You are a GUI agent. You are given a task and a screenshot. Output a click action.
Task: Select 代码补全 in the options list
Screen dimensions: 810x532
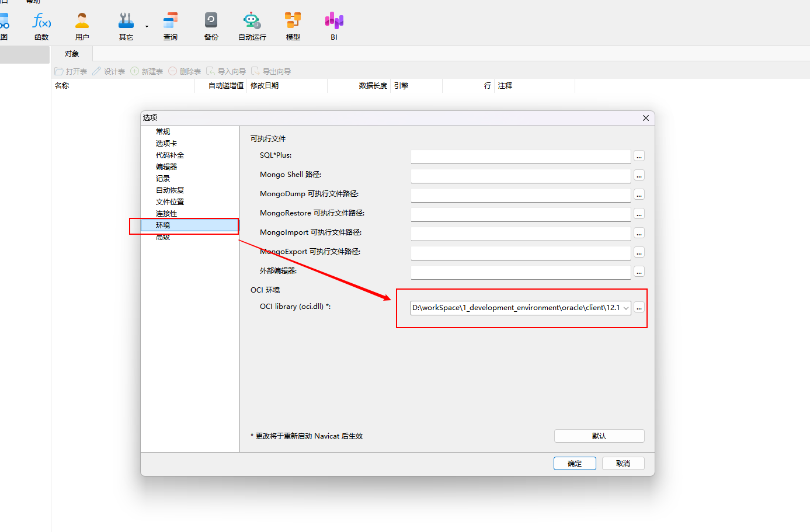(169, 155)
